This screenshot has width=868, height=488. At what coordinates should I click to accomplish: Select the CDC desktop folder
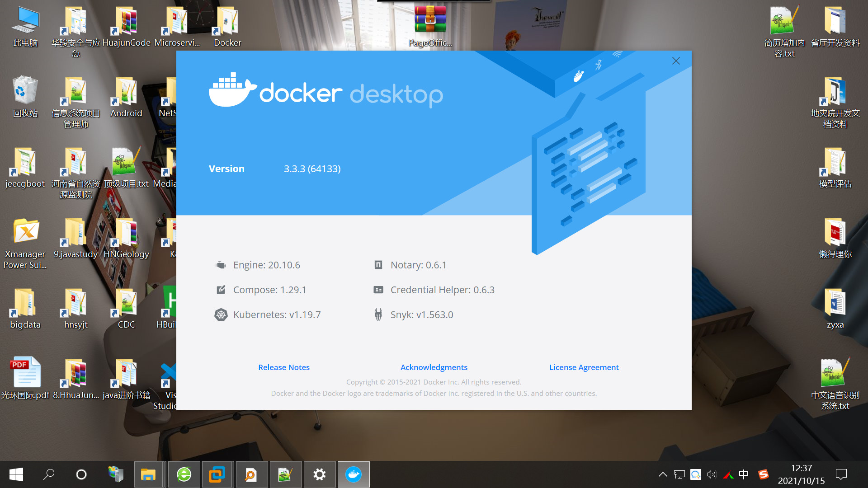tap(126, 309)
